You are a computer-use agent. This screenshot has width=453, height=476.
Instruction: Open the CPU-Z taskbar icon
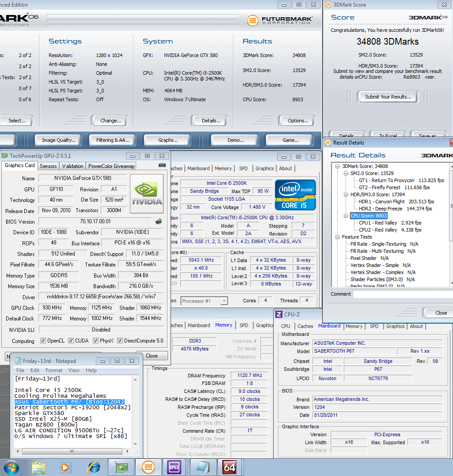click(x=174, y=467)
